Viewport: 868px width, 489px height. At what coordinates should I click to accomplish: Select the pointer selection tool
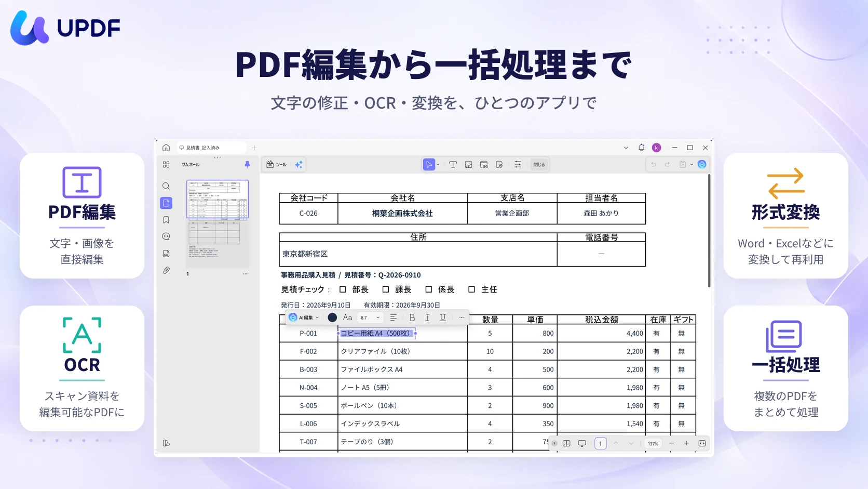coord(429,165)
